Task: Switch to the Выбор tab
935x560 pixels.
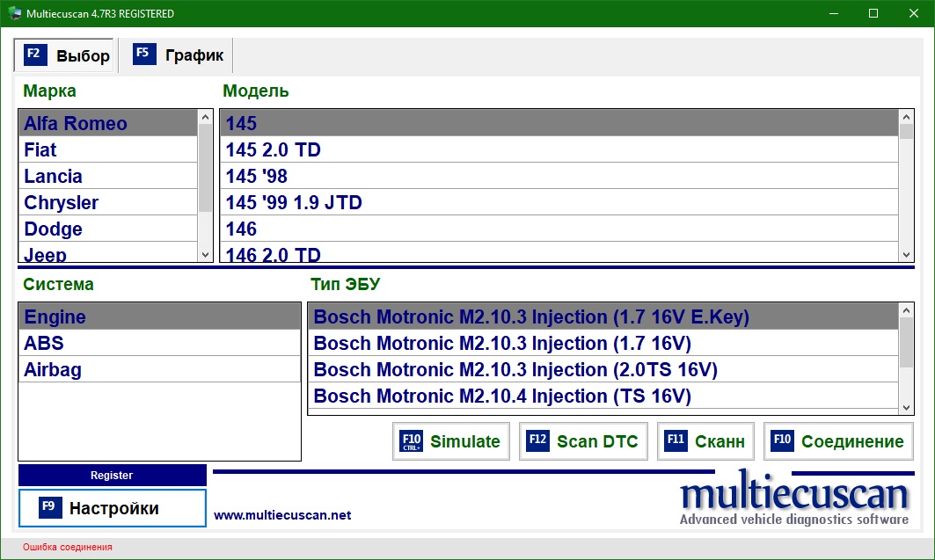Action: (x=64, y=55)
